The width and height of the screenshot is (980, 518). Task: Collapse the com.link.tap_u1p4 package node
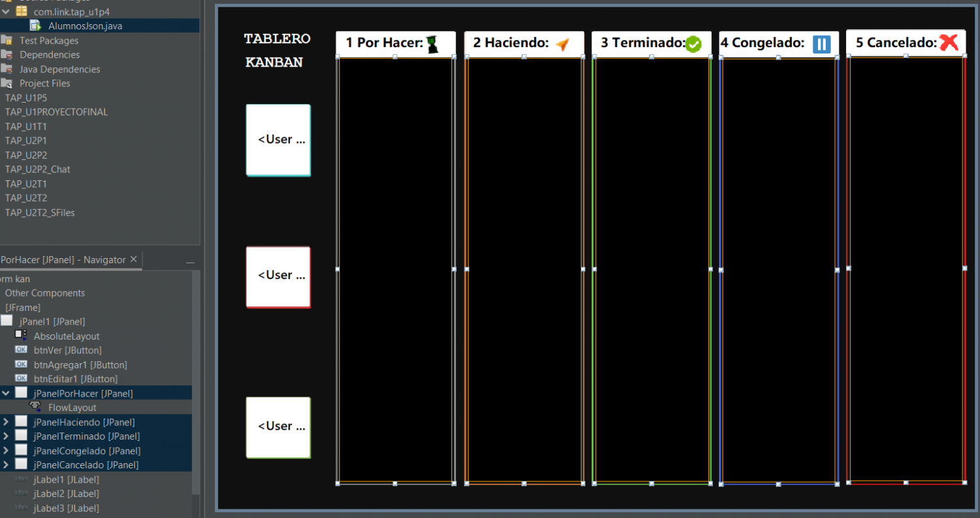tap(6, 12)
